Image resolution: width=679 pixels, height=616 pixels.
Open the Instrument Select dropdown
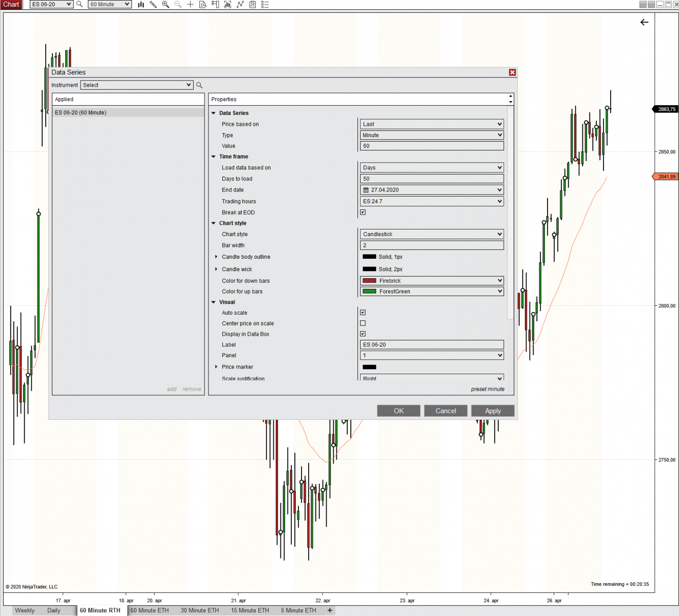(137, 85)
